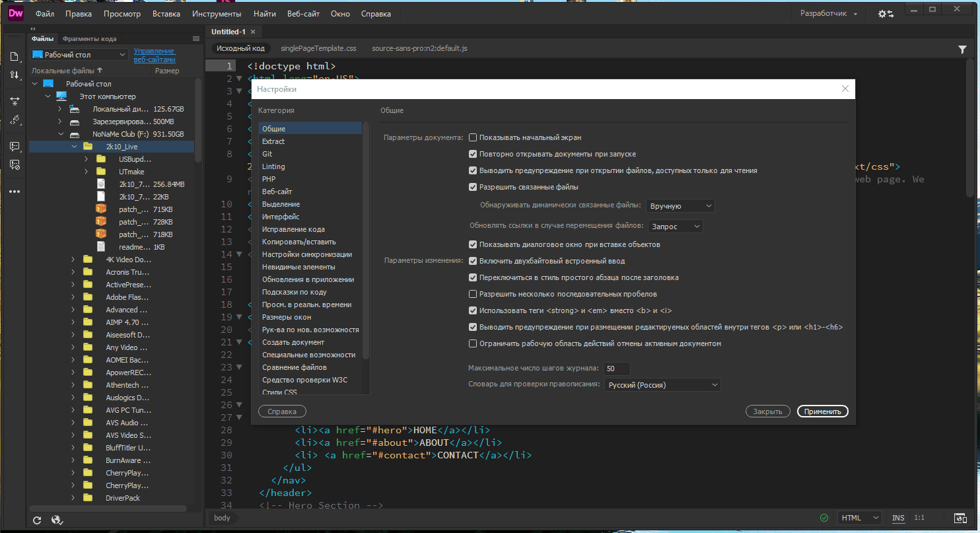Image resolution: width=980 pixels, height=533 pixels.
Task: Toggle strong and em tags checkbox
Action: point(473,310)
